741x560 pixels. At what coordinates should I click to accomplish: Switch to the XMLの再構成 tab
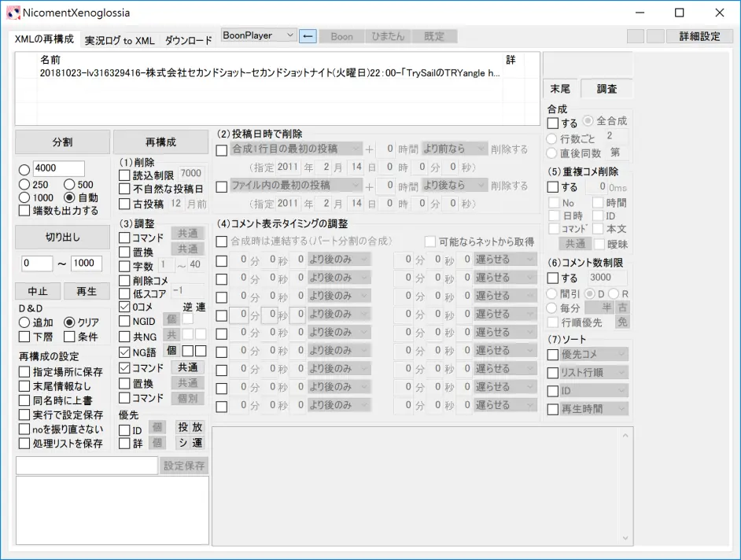(44, 39)
